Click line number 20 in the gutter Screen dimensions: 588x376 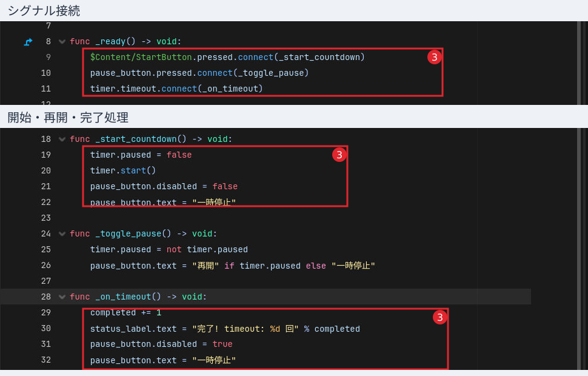45,170
